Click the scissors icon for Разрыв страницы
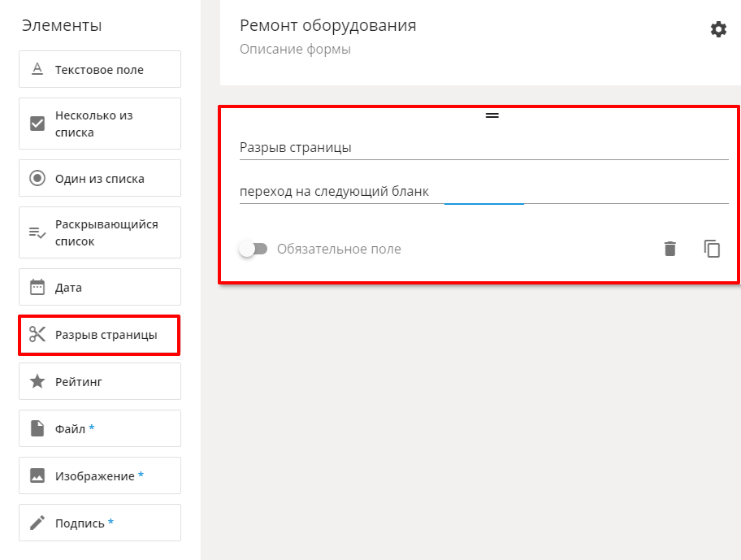The height and width of the screenshot is (560, 741). [x=37, y=335]
